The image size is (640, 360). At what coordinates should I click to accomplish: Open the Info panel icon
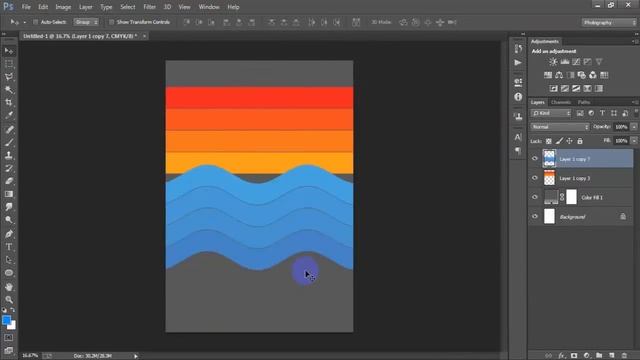pos(518,97)
